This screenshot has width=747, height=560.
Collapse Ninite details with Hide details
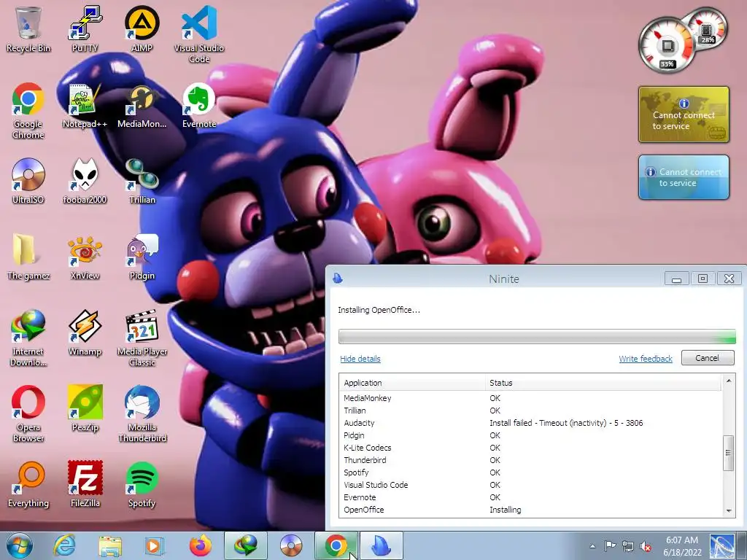[360, 359]
